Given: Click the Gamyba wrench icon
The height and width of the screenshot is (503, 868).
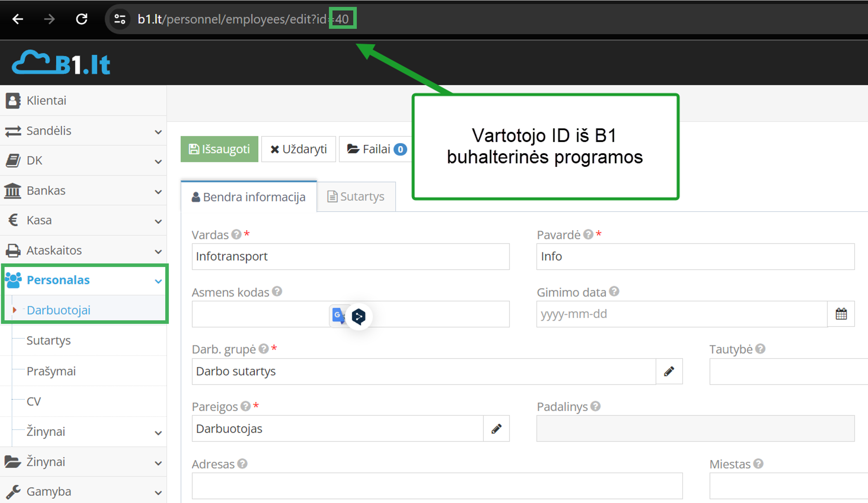Looking at the screenshot, I should coord(13,492).
